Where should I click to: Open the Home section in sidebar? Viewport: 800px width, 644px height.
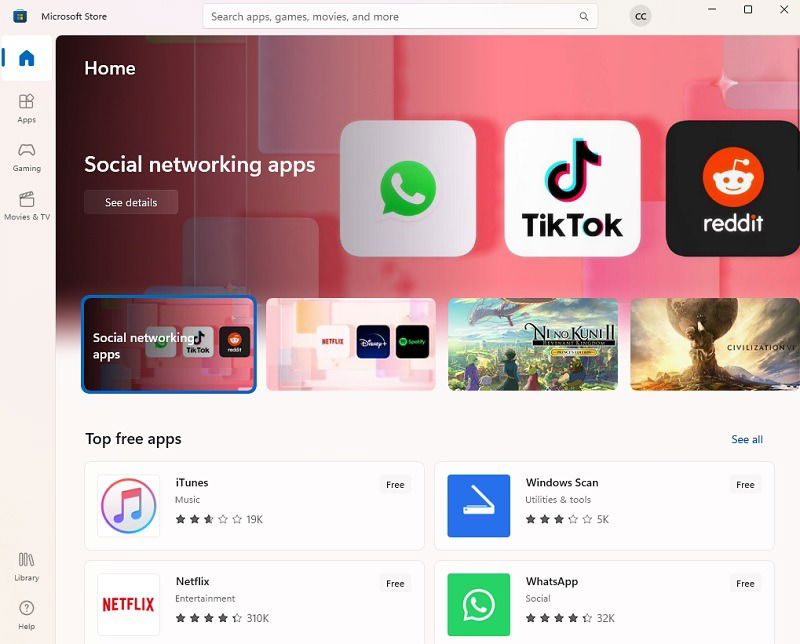[27, 58]
